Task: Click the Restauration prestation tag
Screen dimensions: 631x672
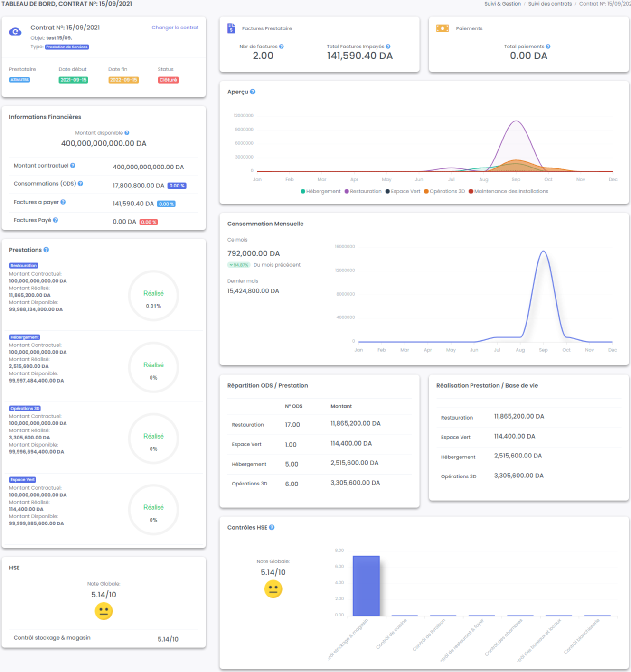Action: tap(24, 266)
